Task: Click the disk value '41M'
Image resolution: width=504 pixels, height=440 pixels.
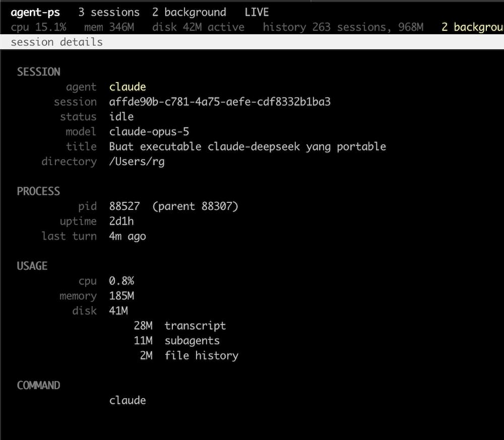Action: point(118,311)
